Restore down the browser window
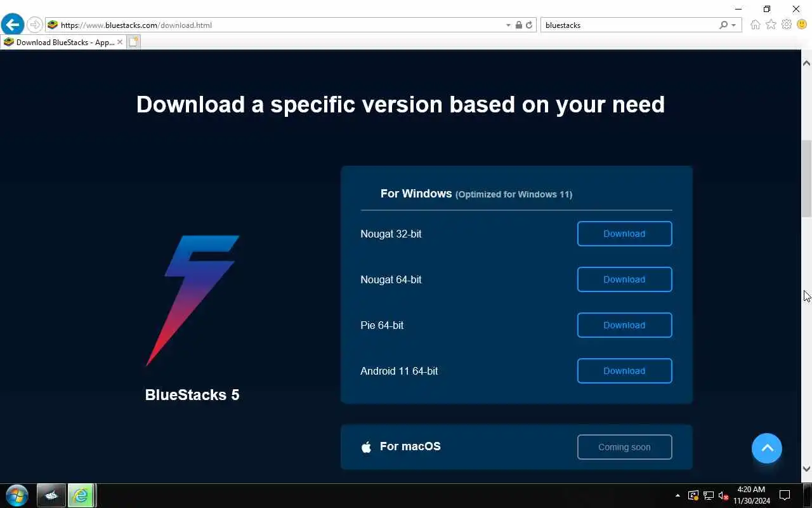Viewport: 812px width, 508px height. (x=767, y=9)
